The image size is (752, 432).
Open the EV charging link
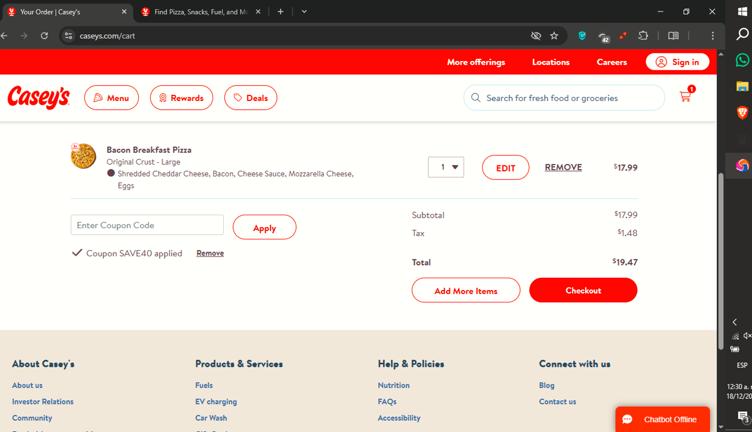[x=216, y=401]
